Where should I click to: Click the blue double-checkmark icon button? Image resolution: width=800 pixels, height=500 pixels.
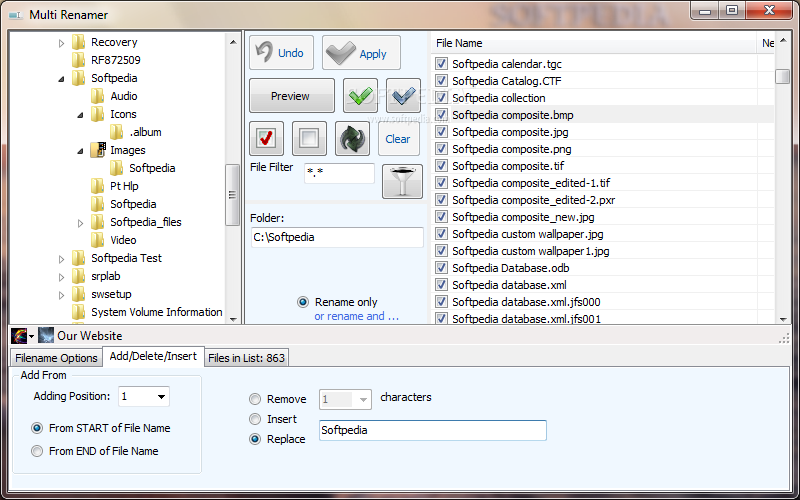coord(404,95)
